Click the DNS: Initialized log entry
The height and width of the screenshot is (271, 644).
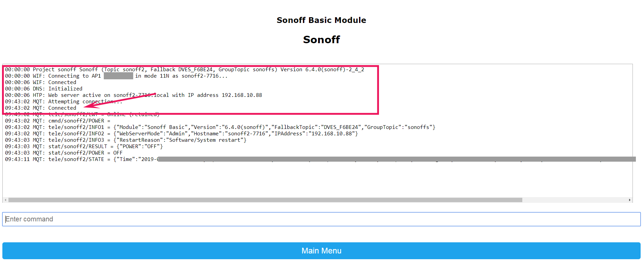point(44,89)
